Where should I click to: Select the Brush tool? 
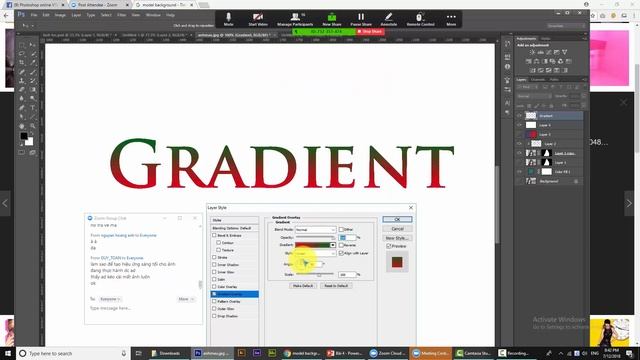pos(33,72)
